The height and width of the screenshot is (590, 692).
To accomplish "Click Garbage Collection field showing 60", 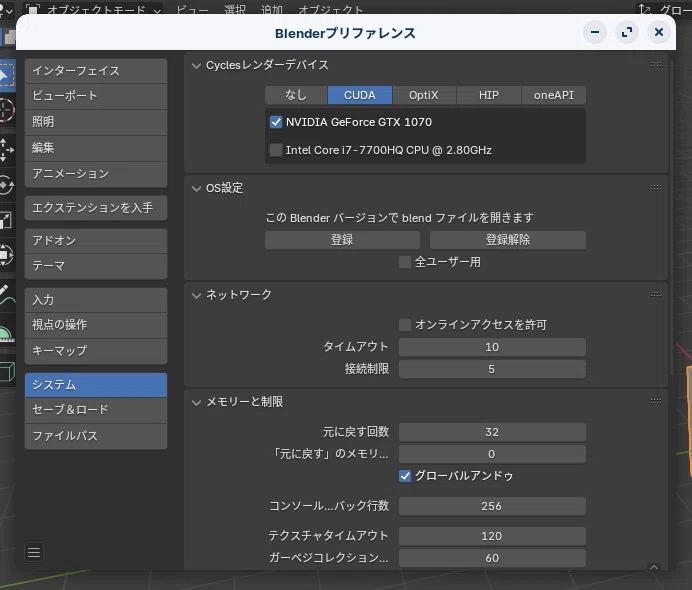I will tap(492, 558).
